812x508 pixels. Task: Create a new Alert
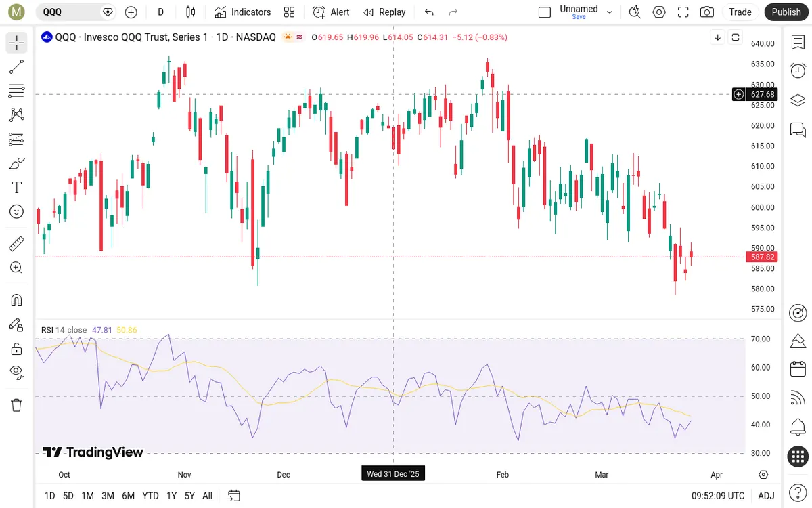tap(331, 12)
